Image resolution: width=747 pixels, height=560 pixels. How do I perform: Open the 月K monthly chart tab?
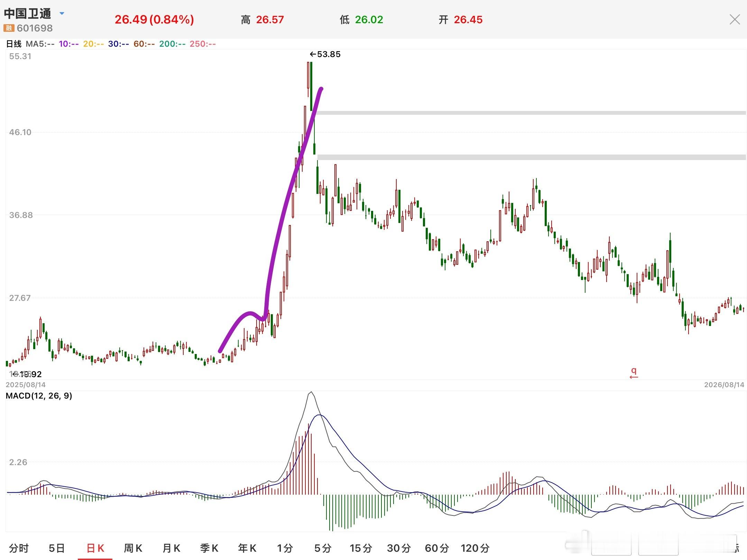pyautogui.click(x=171, y=548)
